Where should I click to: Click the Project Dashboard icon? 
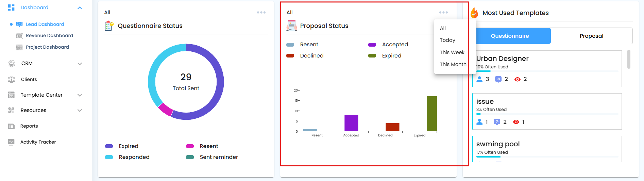click(19, 47)
